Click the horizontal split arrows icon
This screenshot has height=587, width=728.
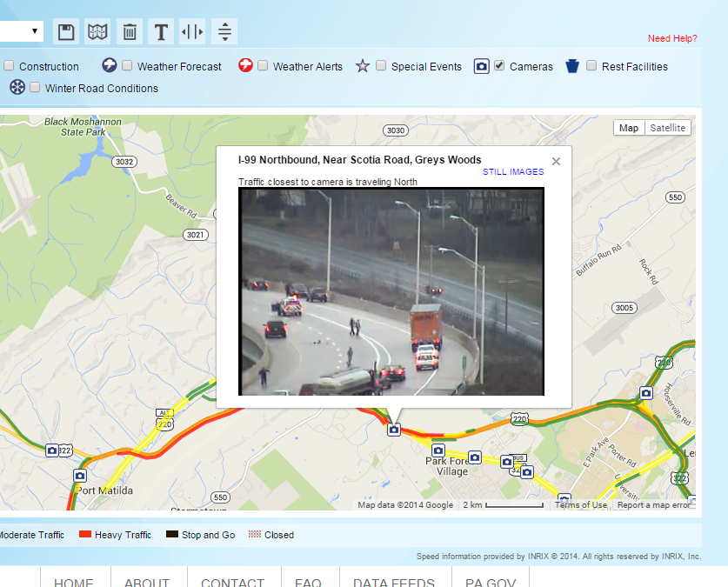[x=193, y=31]
